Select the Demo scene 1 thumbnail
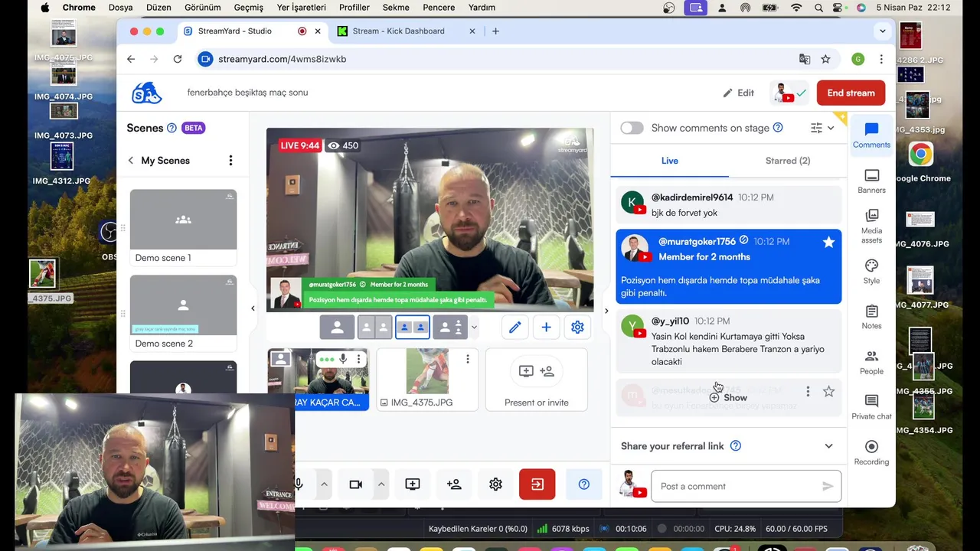 [x=183, y=220]
